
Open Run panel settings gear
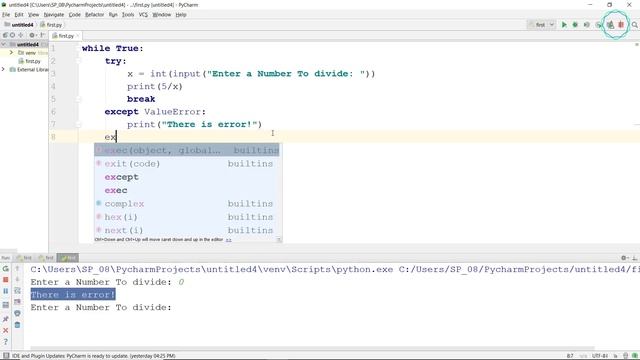(624, 258)
